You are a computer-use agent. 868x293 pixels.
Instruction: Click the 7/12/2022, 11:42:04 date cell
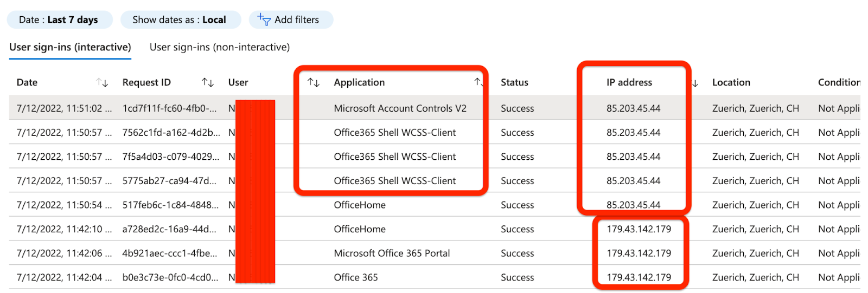click(64, 277)
